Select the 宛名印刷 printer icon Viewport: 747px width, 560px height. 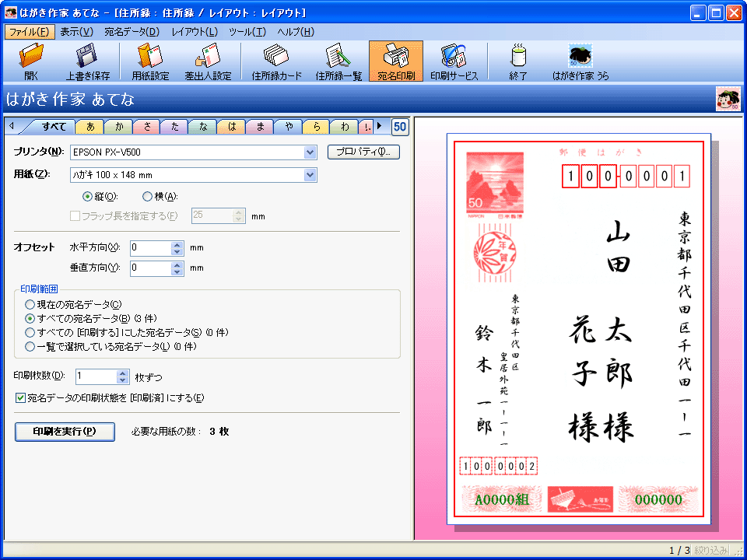click(x=396, y=61)
